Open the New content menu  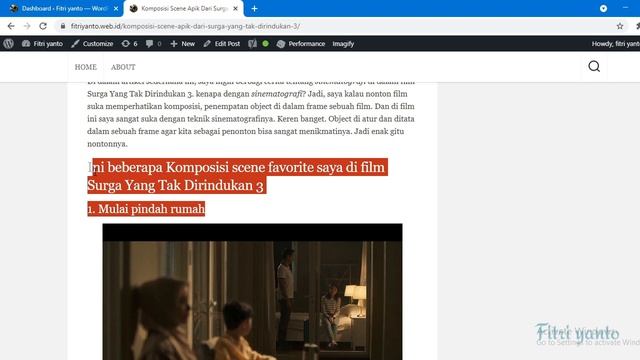[x=182, y=44]
